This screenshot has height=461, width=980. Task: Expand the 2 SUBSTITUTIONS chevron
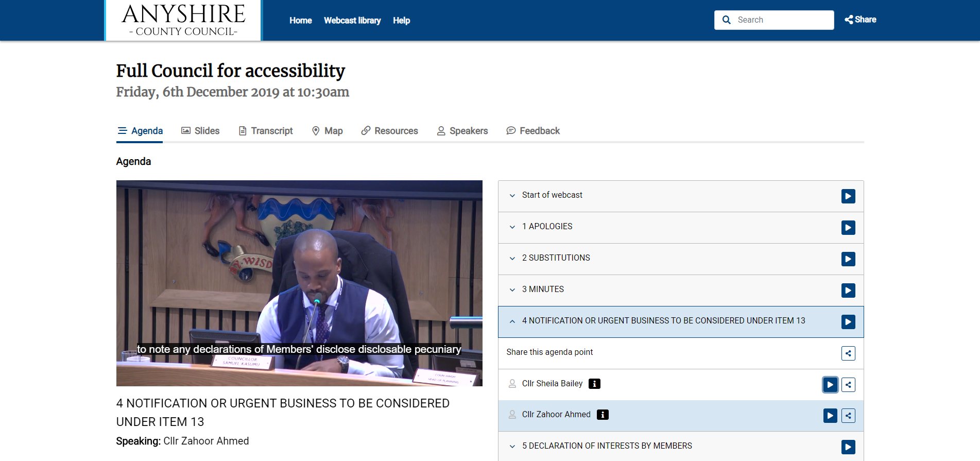(x=512, y=259)
